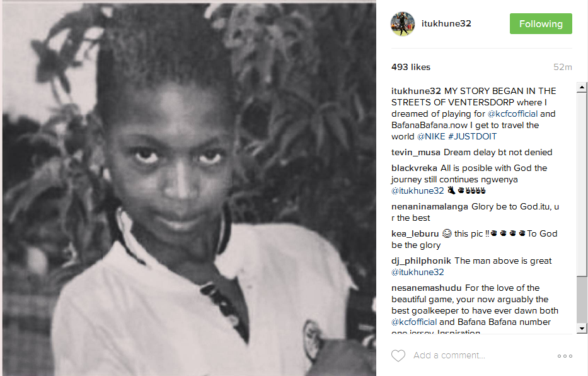
Task: Click the @kcfcofficial mention in the caption
Action: click(x=512, y=114)
